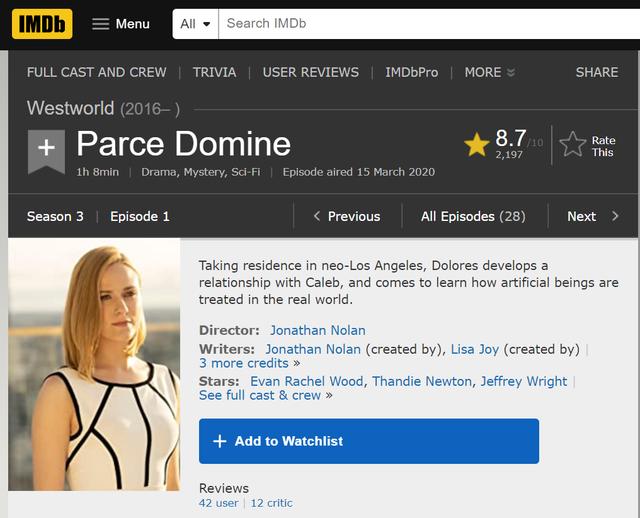Viewport: 640px width, 518px height.
Task: Add episode via the watchlist ribbon icon
Action: [46, 152]
